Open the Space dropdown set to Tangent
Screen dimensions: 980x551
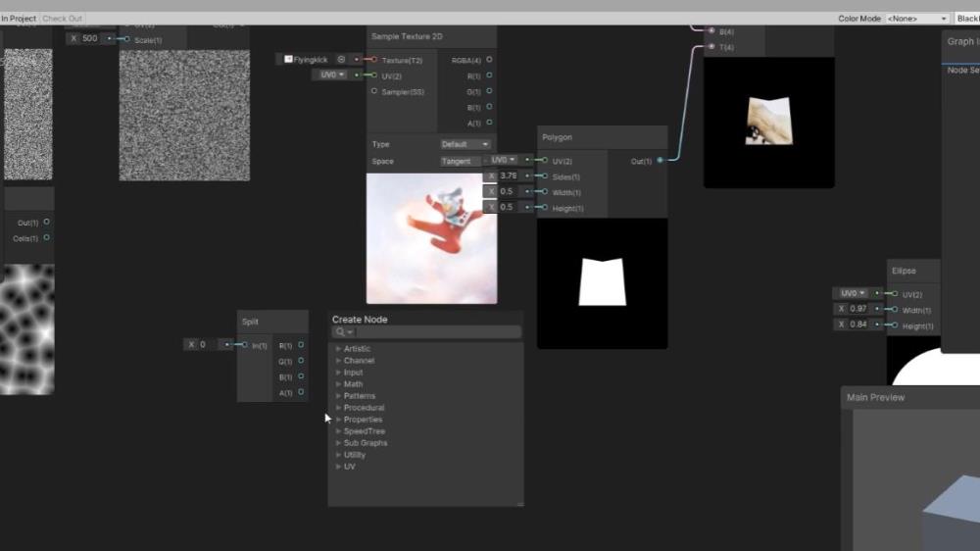(x=461, y=161)
